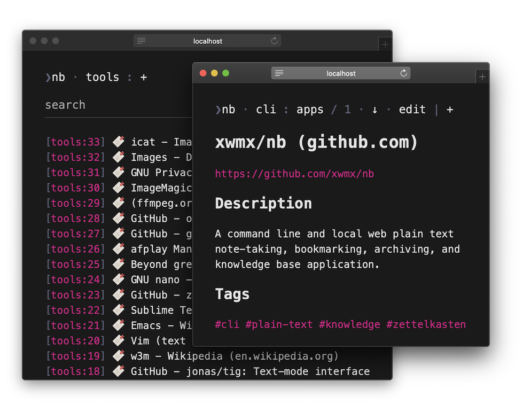Open the [tools:25] item id link

click(75, 264)
